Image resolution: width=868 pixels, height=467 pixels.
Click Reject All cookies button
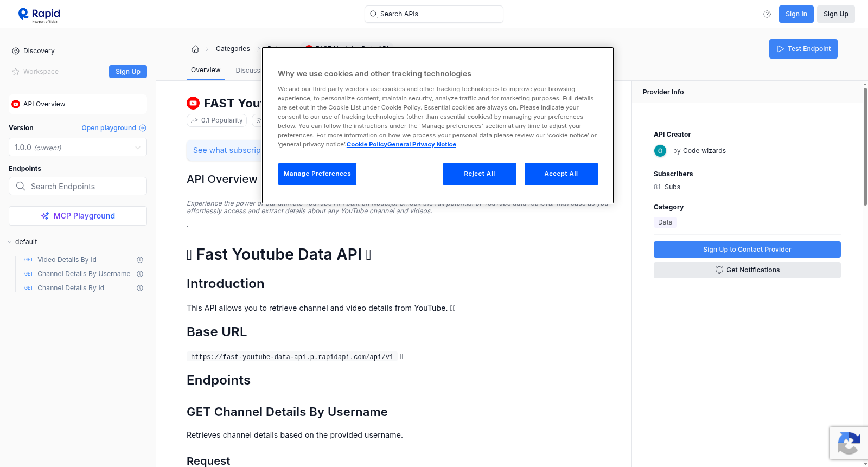pos(480,174)
